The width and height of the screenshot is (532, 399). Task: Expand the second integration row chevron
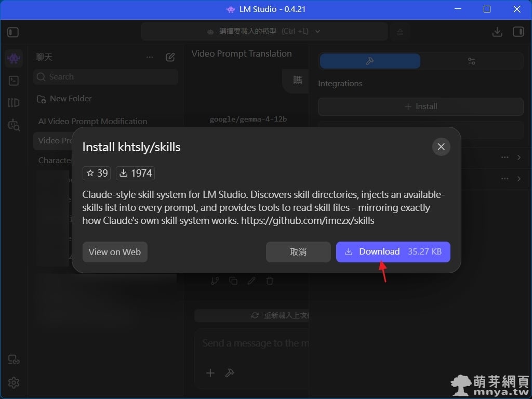[x=519, y=179]
